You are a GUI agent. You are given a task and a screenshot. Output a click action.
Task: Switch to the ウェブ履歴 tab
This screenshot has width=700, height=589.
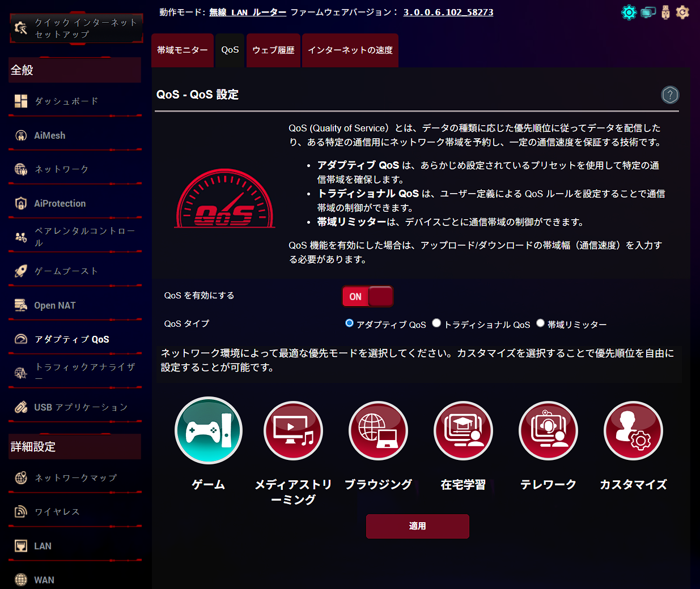(x=273, y=50)
